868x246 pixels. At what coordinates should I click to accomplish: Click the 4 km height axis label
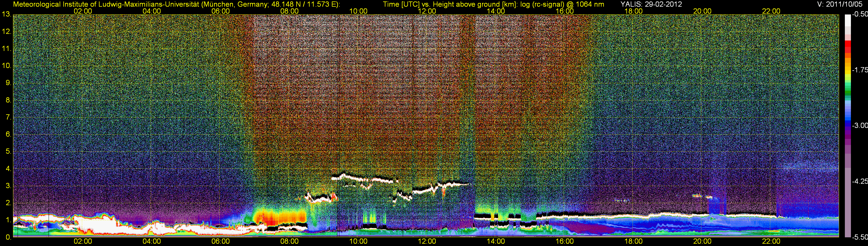[8, 168]
